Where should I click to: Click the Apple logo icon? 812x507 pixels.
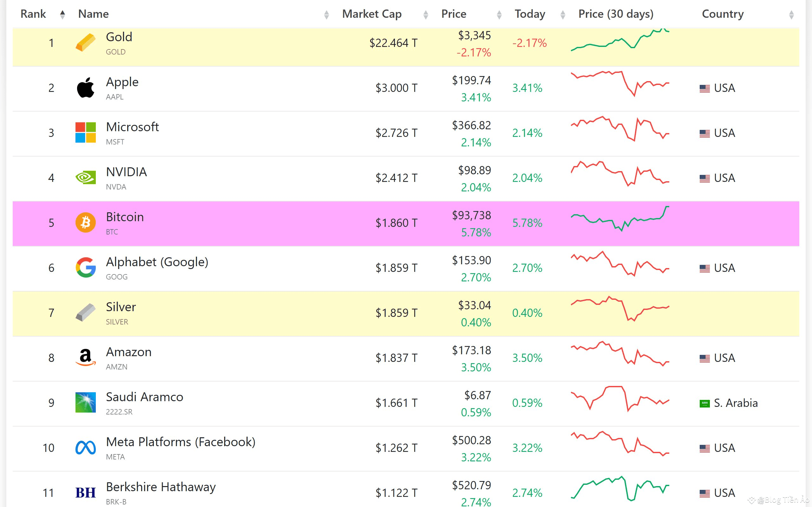(85, 88)
